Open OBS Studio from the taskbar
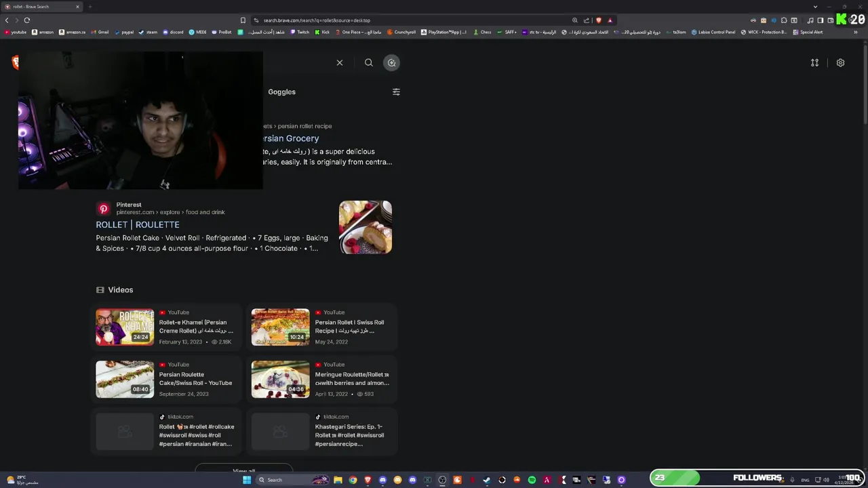 pos(442,480)
